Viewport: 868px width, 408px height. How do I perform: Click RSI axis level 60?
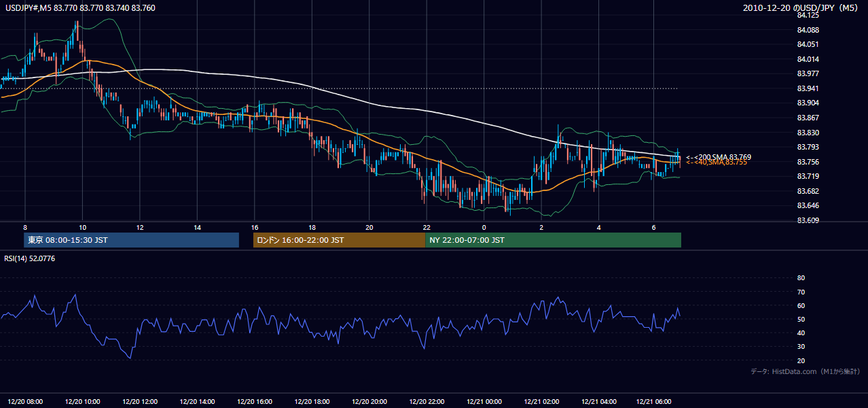(801, 305)
